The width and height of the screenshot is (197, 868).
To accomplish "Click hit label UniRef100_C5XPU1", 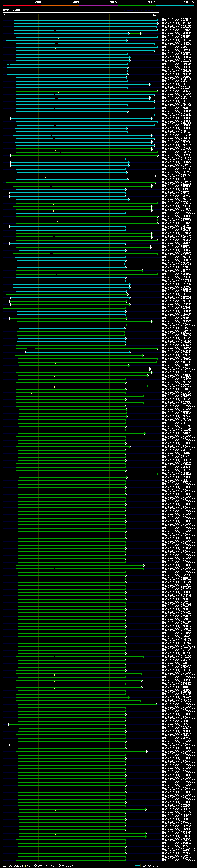I will [x=177, y=304].
